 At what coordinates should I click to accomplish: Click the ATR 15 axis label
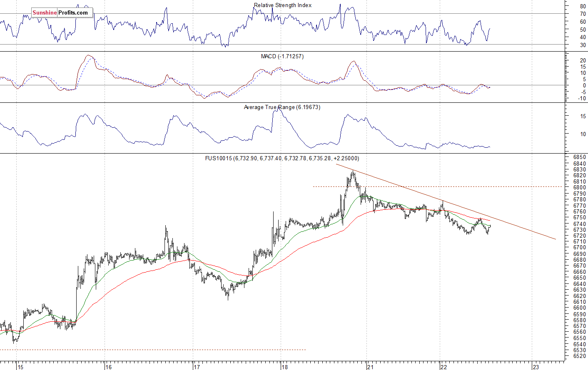pos(583,117)
